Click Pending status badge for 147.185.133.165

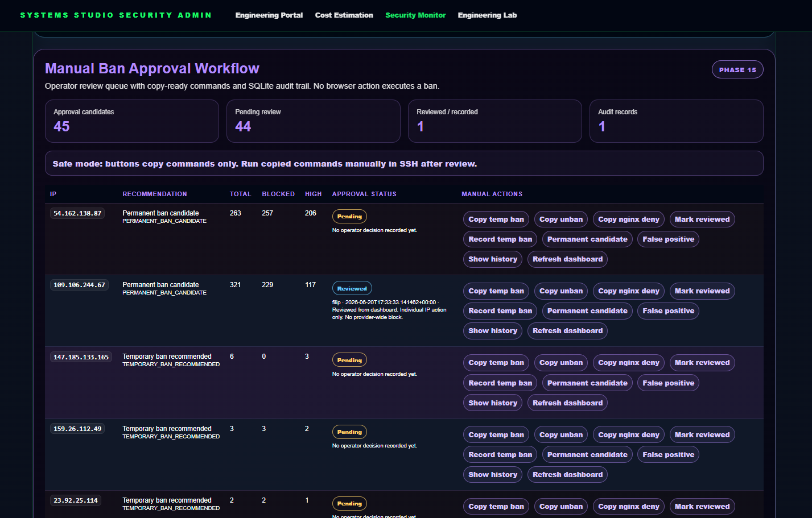pyautogui.click(x=349, y=360)
